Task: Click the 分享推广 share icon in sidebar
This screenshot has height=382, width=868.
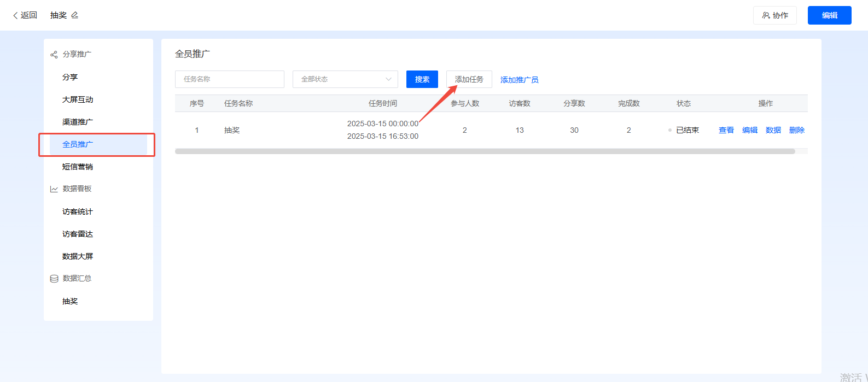Action: click(x=54, y=55)
